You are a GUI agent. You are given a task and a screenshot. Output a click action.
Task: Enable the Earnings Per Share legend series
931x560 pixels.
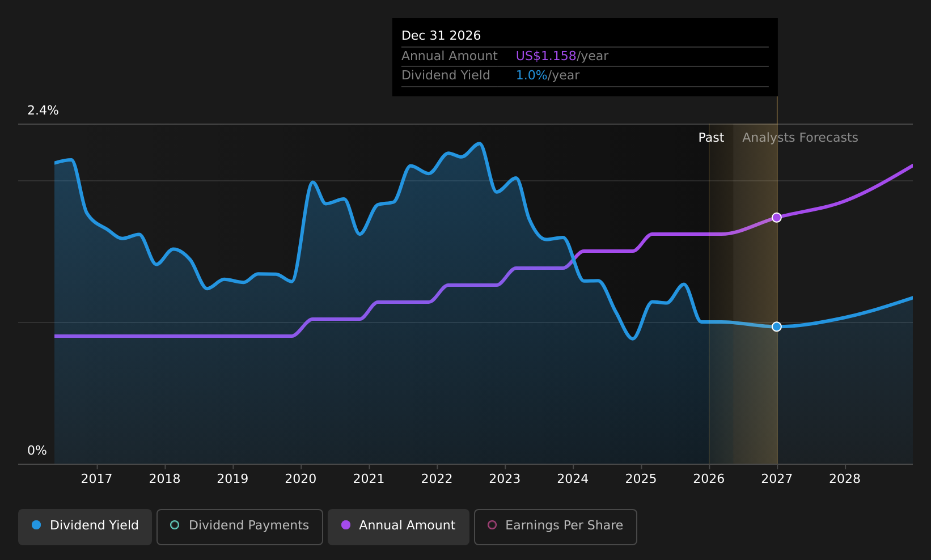[x=556, y=527]
